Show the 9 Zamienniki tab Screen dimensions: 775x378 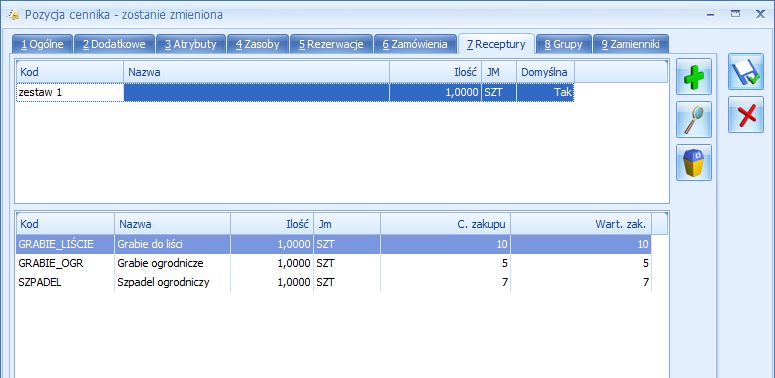coord(631,44)
